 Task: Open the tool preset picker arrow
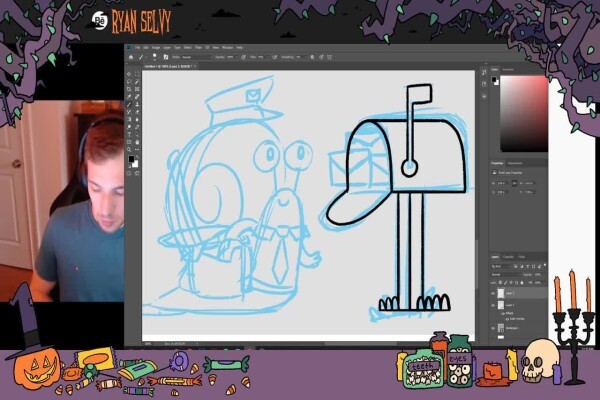pos(147,57)
